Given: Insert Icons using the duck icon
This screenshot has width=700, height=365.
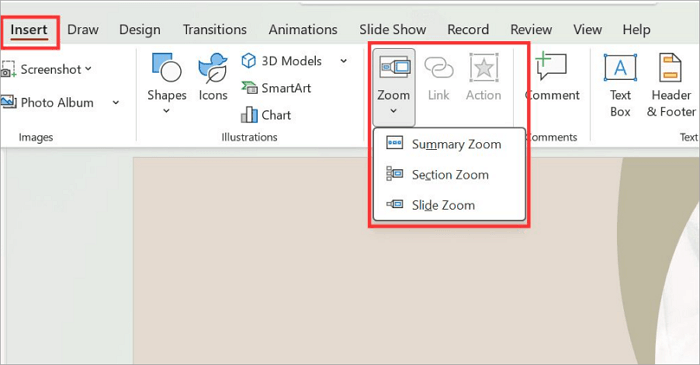Looking at the screenshot, I should (x=213, y=68).
